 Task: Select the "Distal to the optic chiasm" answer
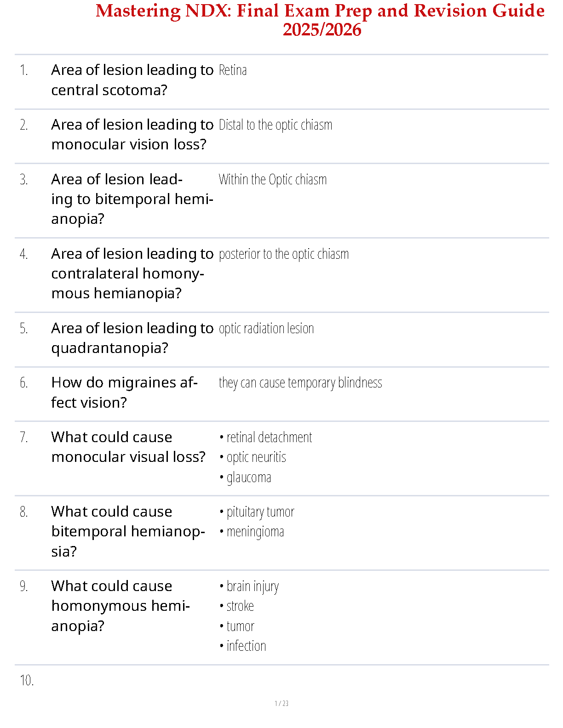point(275,125)
